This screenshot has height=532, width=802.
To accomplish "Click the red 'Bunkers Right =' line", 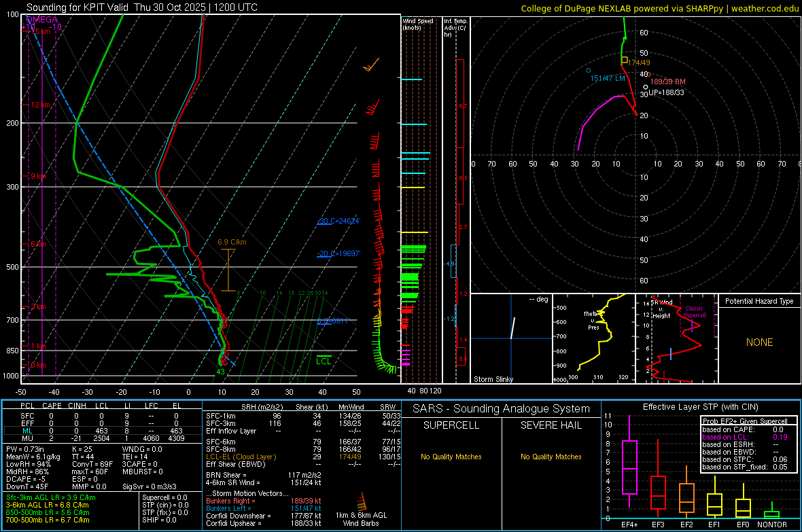I will pos(264,501).
